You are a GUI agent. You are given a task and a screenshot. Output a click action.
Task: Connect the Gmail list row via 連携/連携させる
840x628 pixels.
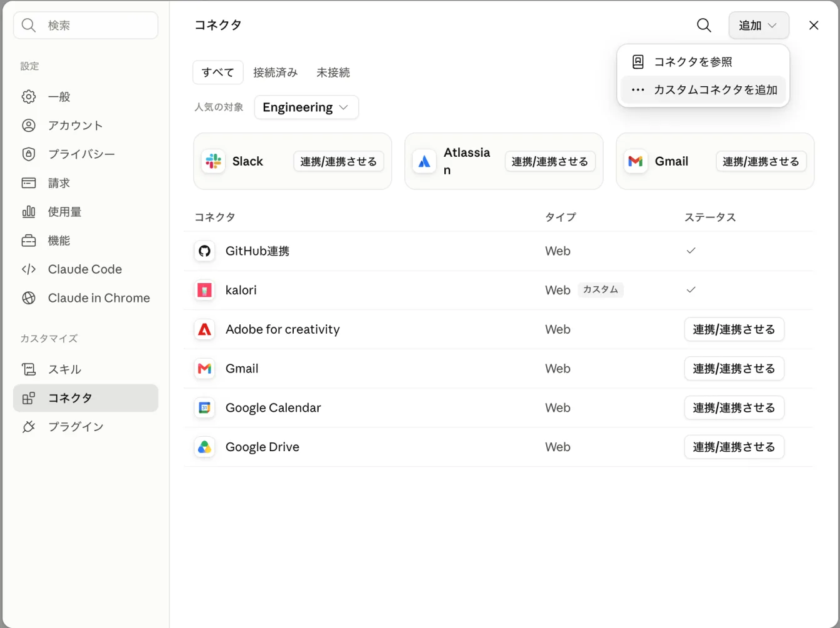pos(734,369)
